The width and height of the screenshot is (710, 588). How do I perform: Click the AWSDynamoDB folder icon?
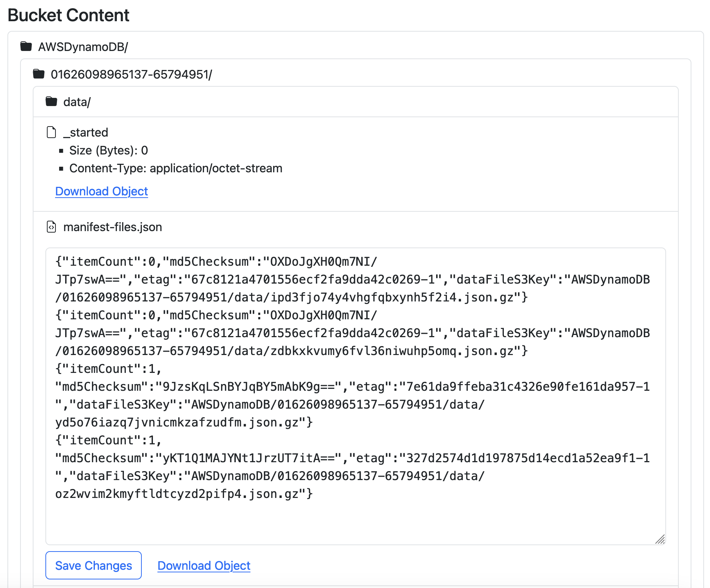coord(26,47)
